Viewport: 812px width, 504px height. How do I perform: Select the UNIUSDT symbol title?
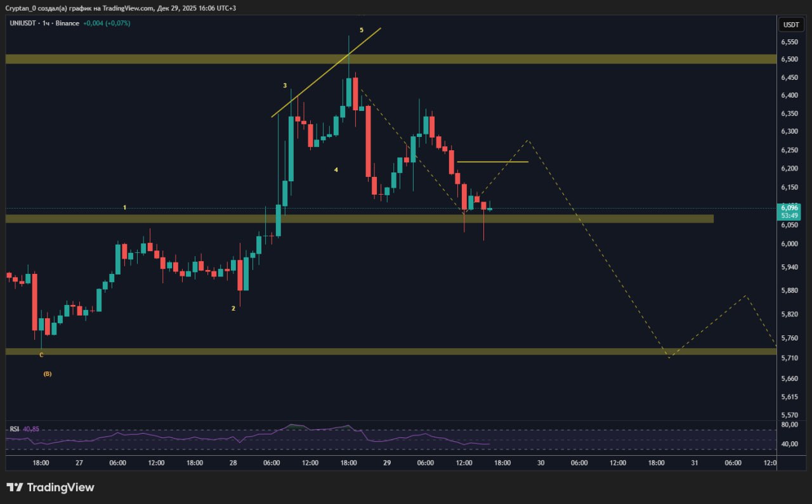pos(23,23)
